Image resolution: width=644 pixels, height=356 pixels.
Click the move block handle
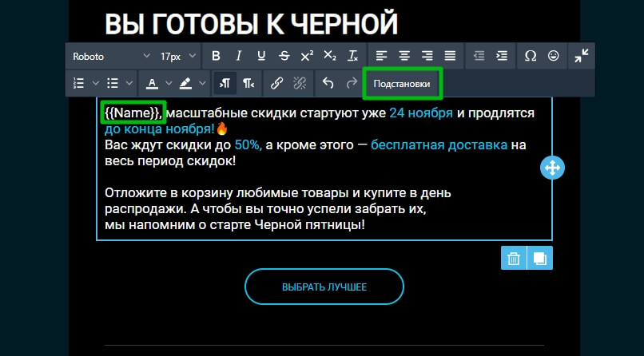click(x=552, y=168)
